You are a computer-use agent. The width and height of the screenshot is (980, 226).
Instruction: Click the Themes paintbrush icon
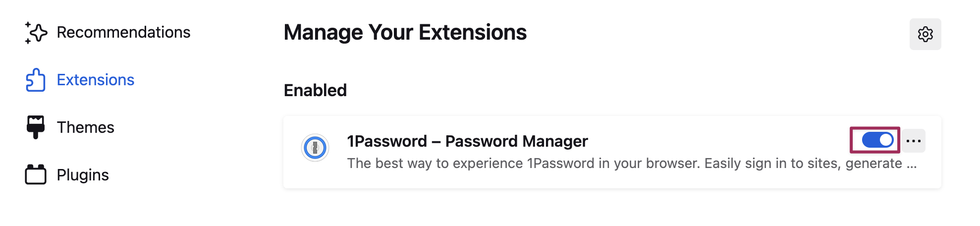pyautogui.click(x=36, y=127)
